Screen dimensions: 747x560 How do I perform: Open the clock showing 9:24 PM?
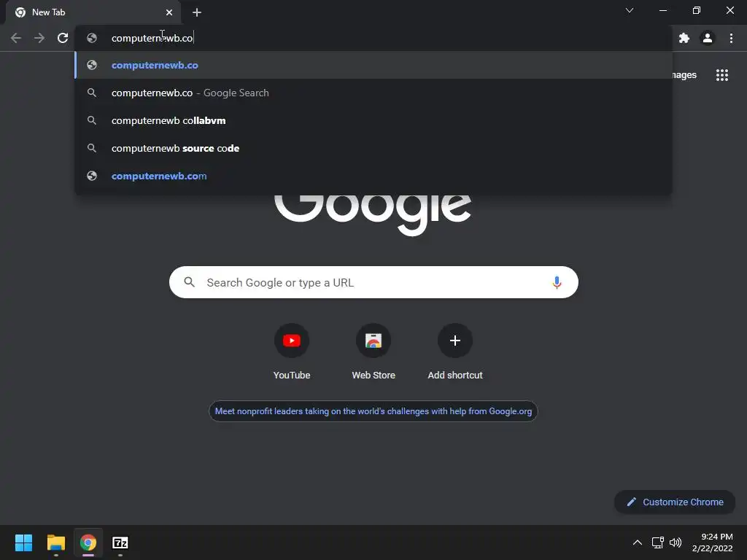pos(712,542)
